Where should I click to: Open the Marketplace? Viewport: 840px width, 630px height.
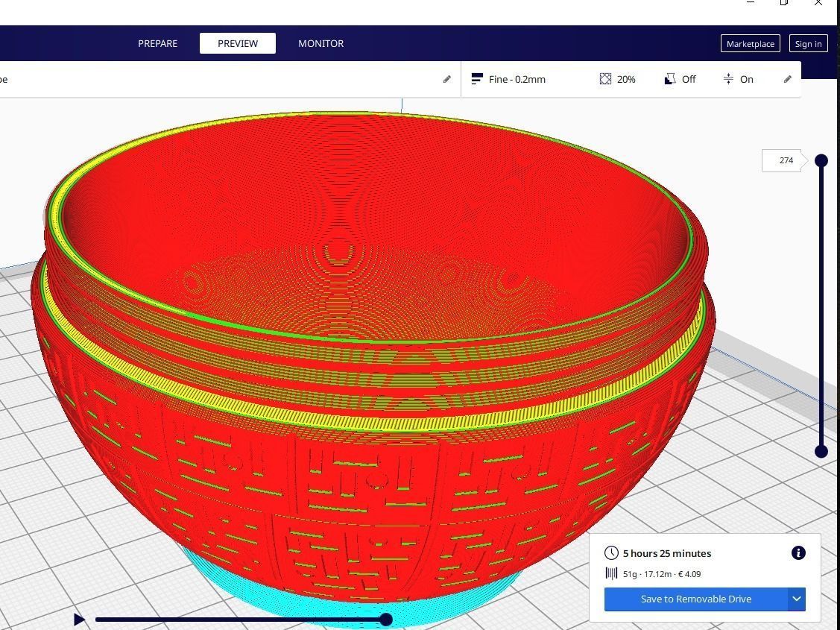tap(750, 44)
